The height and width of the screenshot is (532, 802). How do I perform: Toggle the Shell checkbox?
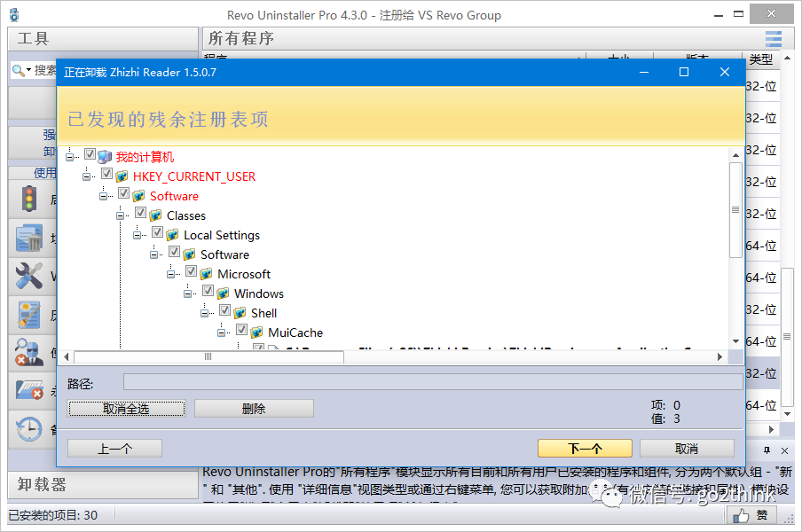point(225,310)
